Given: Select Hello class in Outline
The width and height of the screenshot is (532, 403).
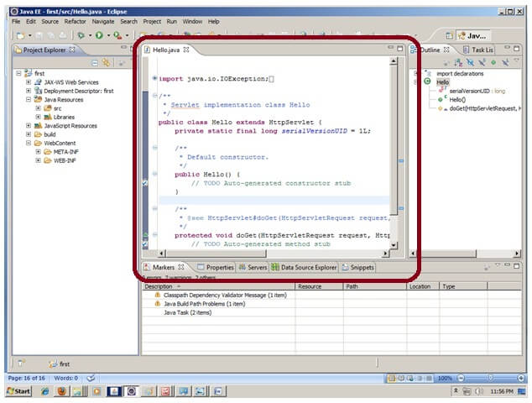Looking at the screenshot, I should click(x=442, y=82).
